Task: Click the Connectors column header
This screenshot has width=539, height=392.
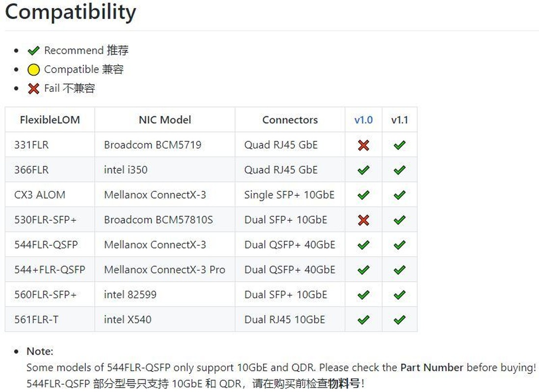Action: tap(290, 120)
